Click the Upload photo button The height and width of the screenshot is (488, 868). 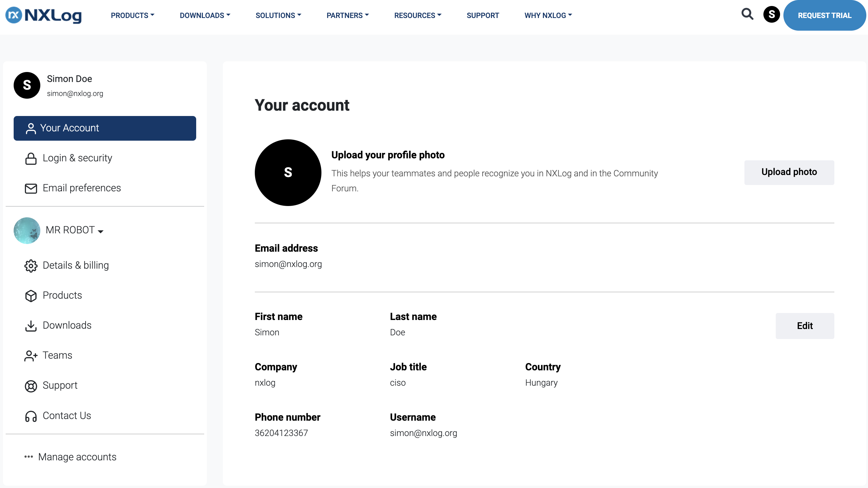point(789,172)
